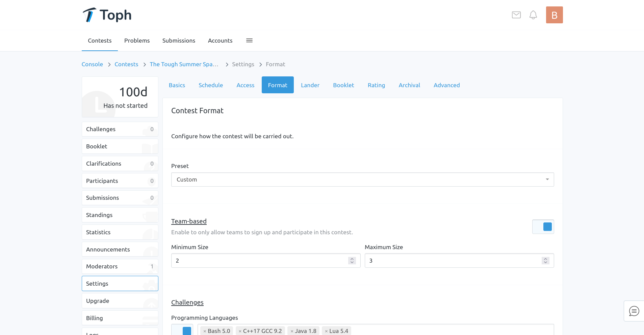Open Upgrade in the sidebar
The width and height of the screenshot is (644, 335).
pos(120,301)
